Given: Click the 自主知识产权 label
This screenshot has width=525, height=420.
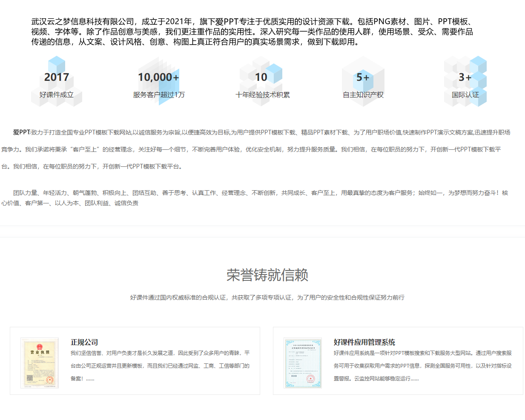Looking at the screenshot, I should pyautogui.click(x=363, y=94).
